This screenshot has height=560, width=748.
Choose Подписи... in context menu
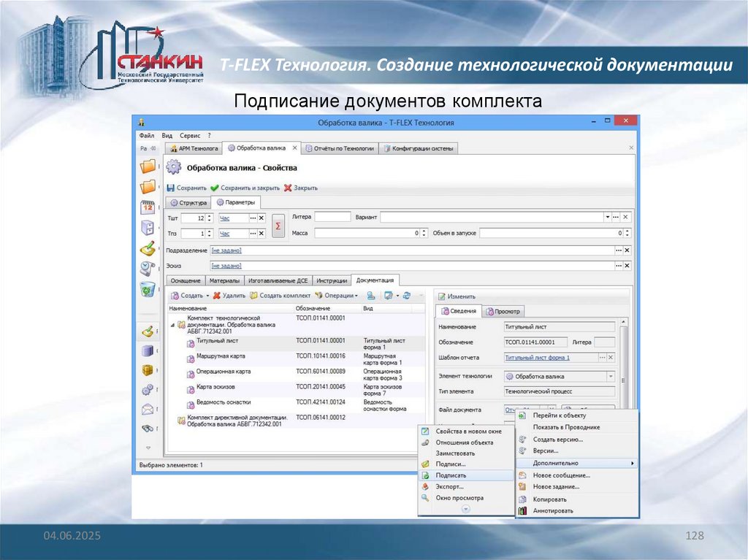tap(466, 464)
